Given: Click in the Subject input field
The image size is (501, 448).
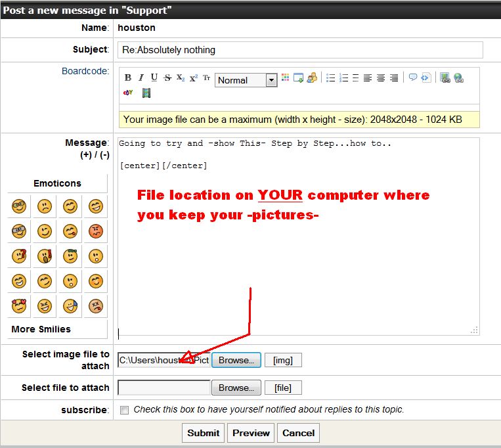Looking at the screenshot, I should pyautogui.click(x=300, y=50).
